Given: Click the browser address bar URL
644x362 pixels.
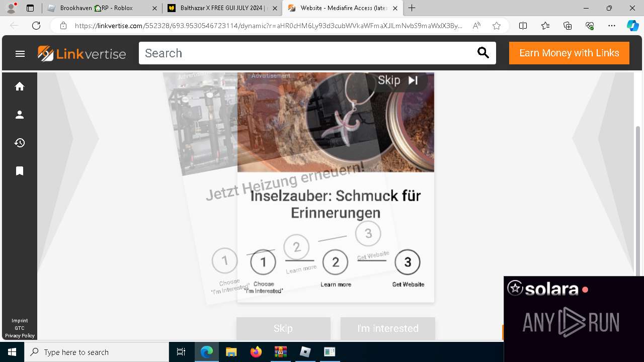Looking at the screenshot, I should (268, 26).
